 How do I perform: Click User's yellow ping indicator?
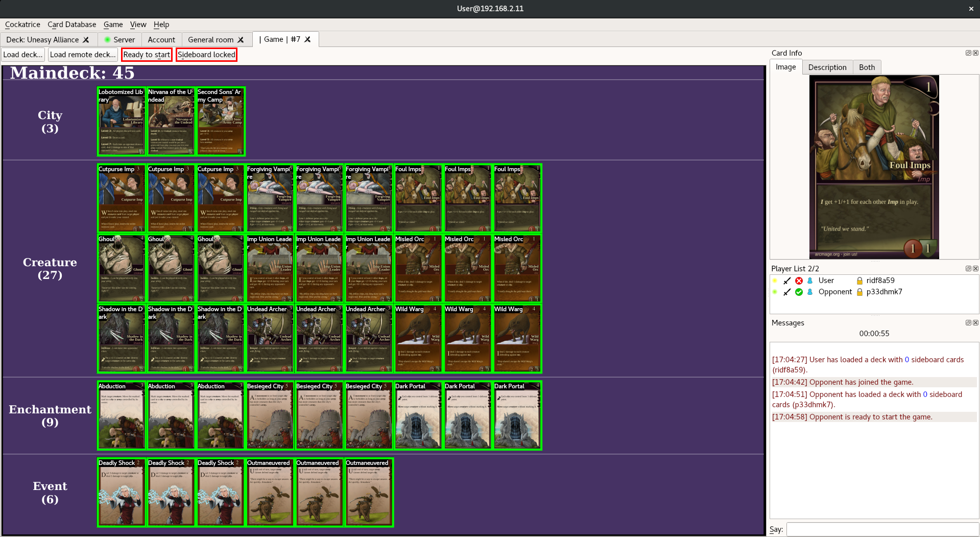click(775, 281)
